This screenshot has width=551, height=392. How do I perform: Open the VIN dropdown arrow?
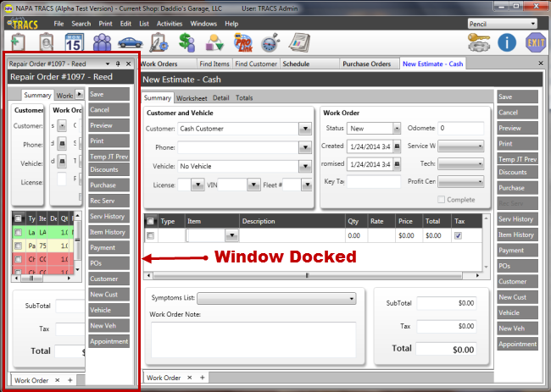coord(253,185)
